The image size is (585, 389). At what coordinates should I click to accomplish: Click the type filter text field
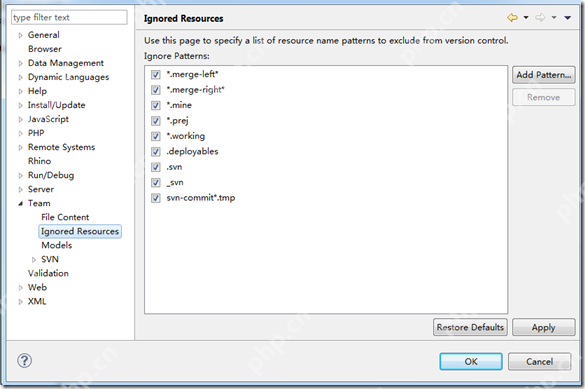(69, 18)
